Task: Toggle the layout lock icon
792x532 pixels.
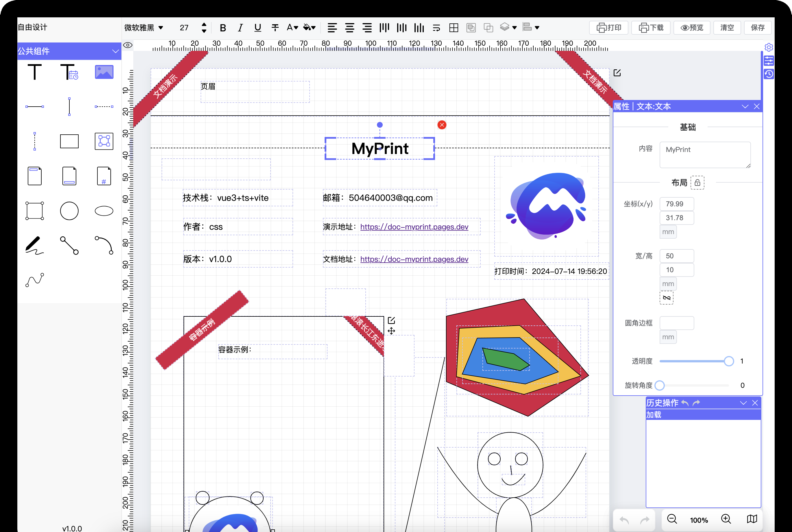Action: 697,183
